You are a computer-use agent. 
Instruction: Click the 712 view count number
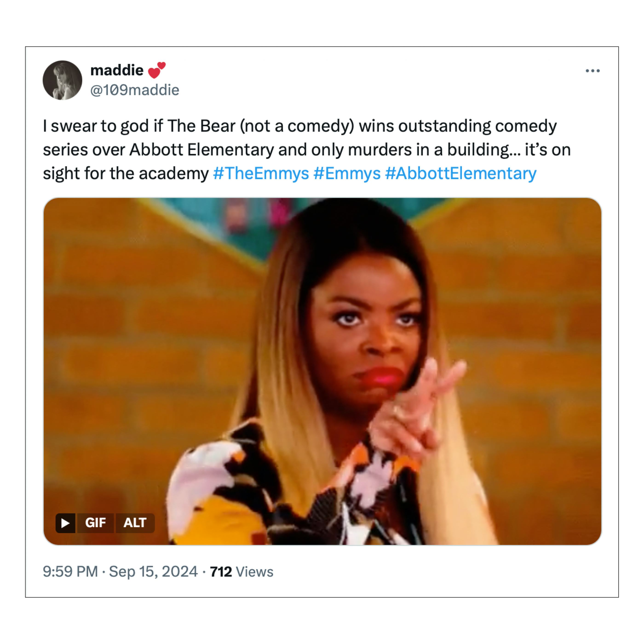pos(221,572)
